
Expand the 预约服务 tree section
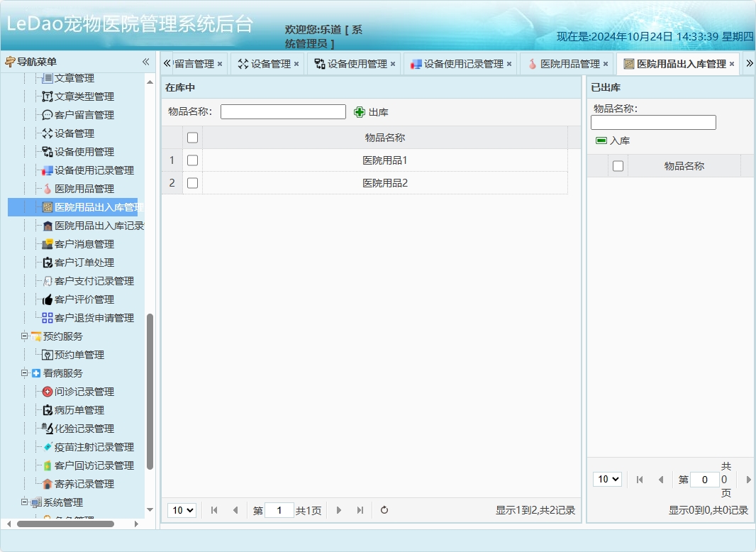pos(23,336)
